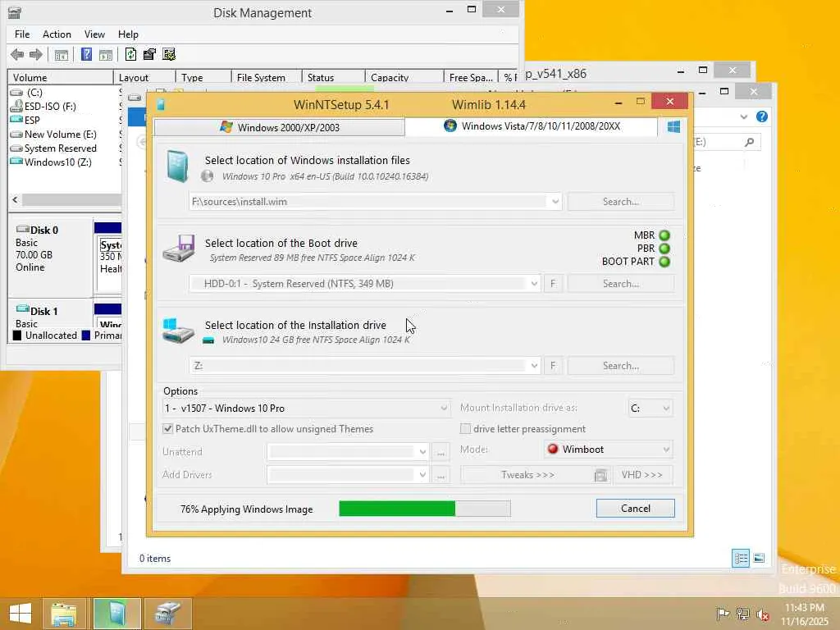Click Properties icon in Disk Management toolbar

(149, 54)
